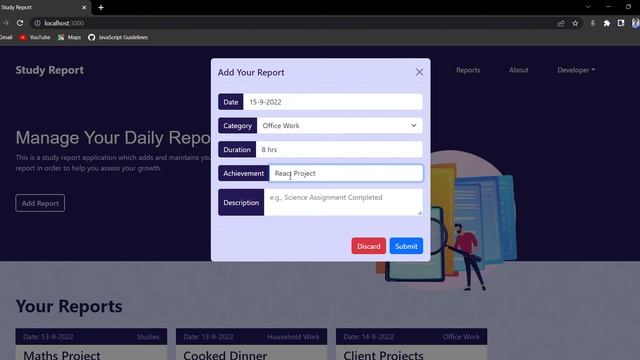Viewport: 640px width, 360px height.
Task: Open the About nav link
Action: tap(518, 70)
